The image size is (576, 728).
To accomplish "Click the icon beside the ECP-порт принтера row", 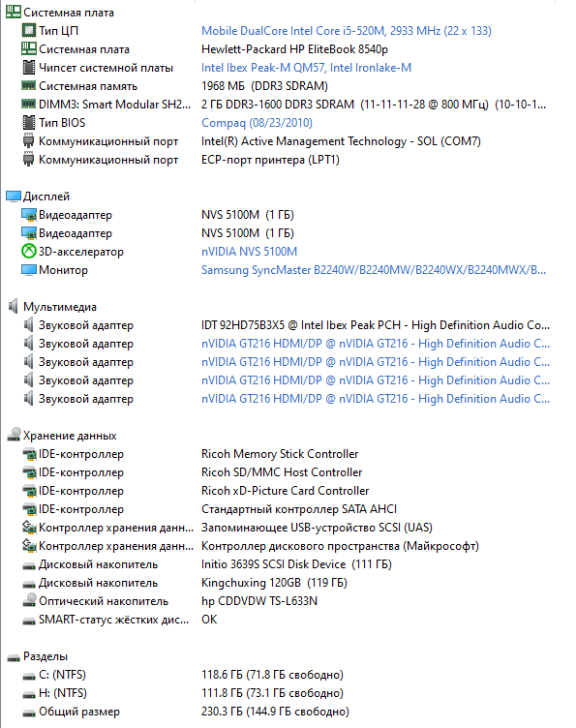I will pos(29,159).
